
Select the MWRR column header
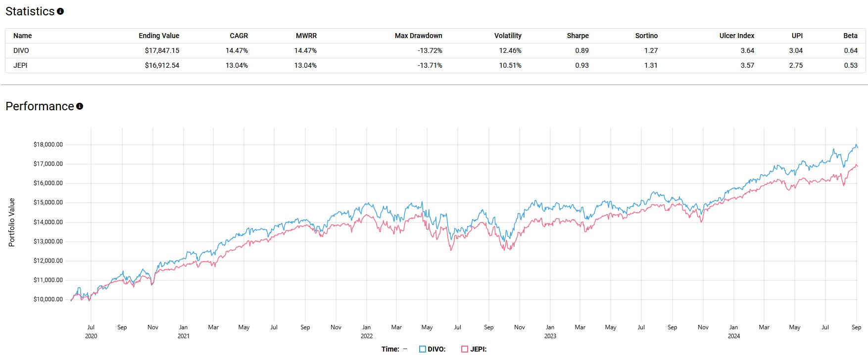(306, 36)
